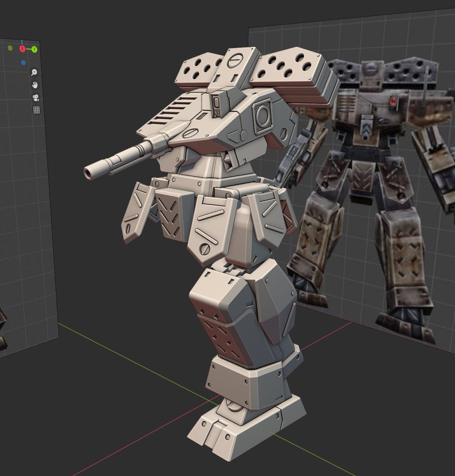The width and height of the screenshot is (455, 476).
Task: Click the zoom magnifier viewport icon
Action: click(x=35, y=72)
